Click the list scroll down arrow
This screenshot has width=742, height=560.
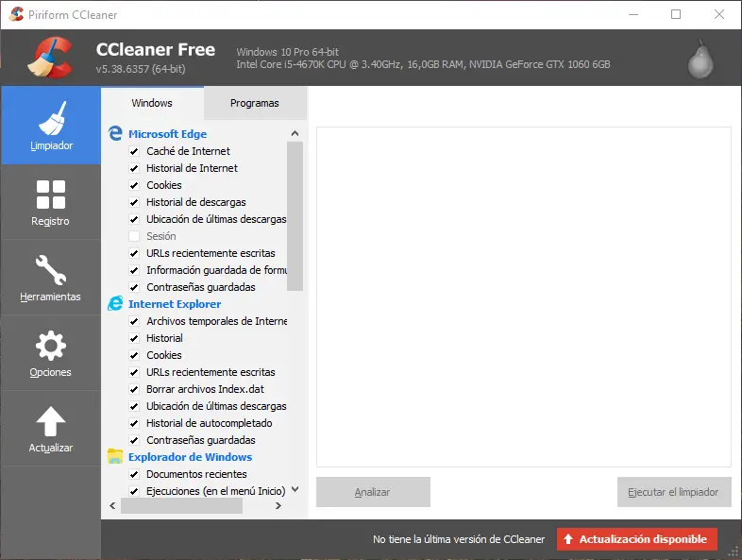(x=295, y=489)
